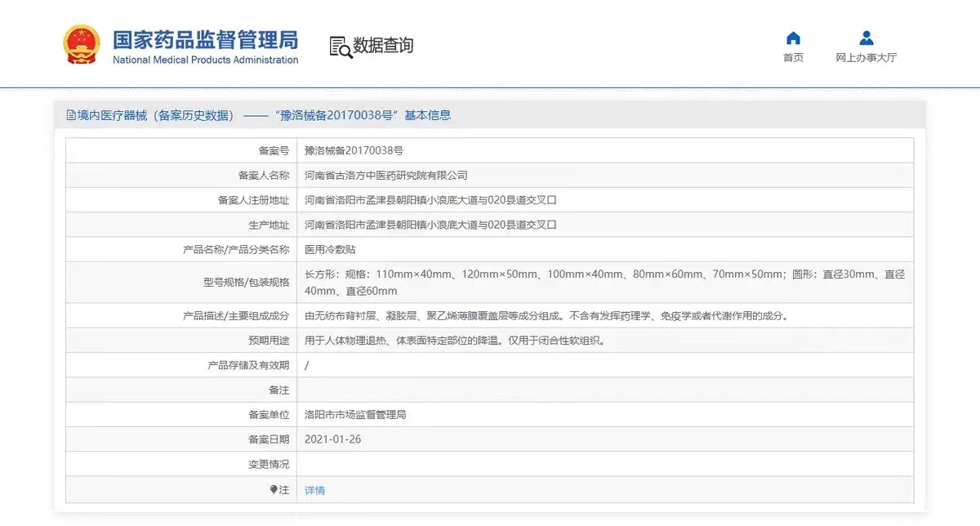Select 洛阳市市场监督管理局 text
The image size is (980, 526).
pos(355,415)
